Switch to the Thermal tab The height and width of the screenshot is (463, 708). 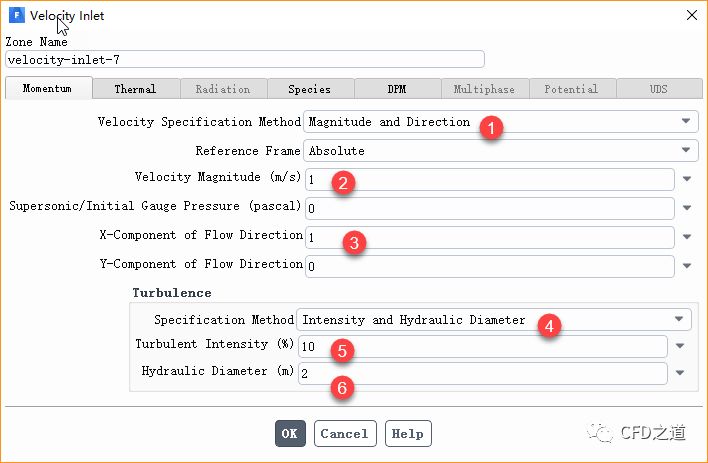[135, 89]
